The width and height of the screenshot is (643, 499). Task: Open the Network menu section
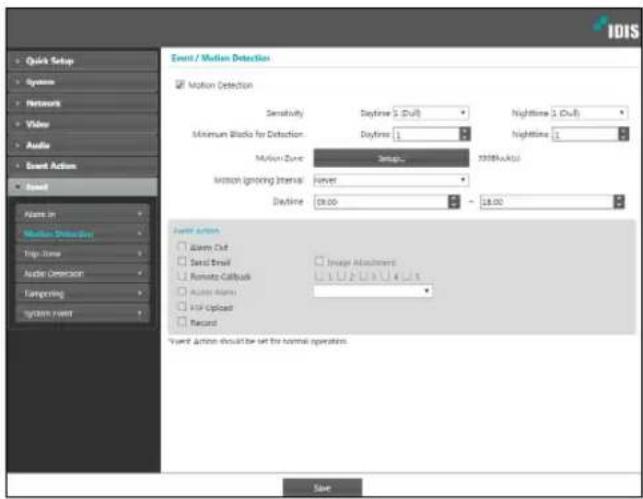point(82,103)
